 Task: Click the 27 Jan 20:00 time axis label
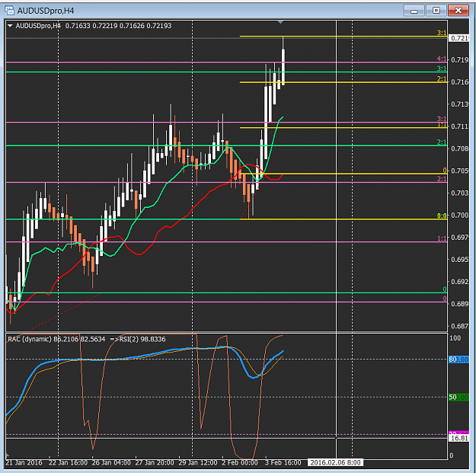coord(155,462)
